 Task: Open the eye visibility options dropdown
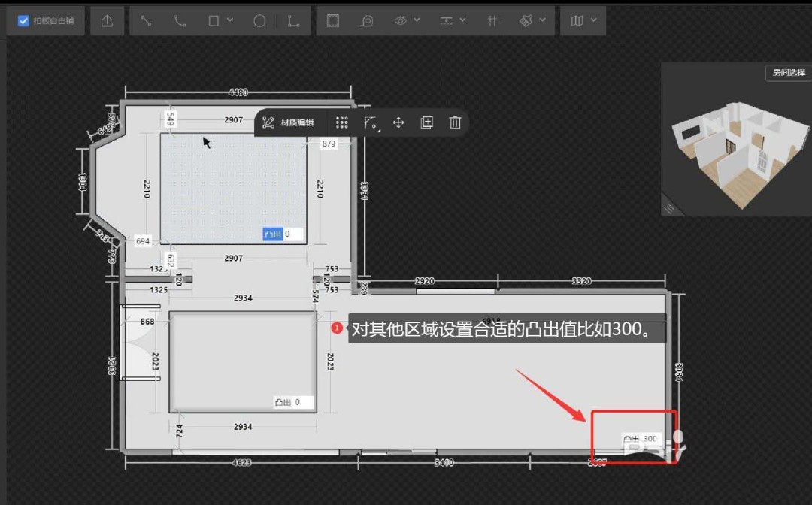(x=407, y=21)
